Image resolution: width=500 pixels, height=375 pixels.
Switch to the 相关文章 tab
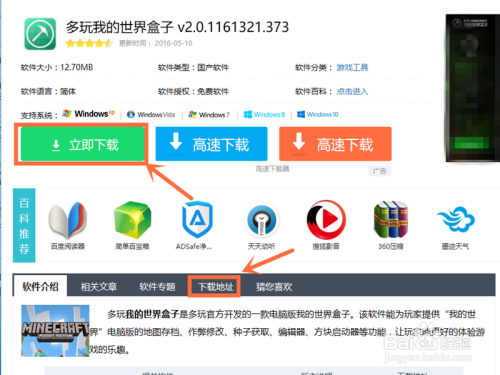(x=99, y=287)
